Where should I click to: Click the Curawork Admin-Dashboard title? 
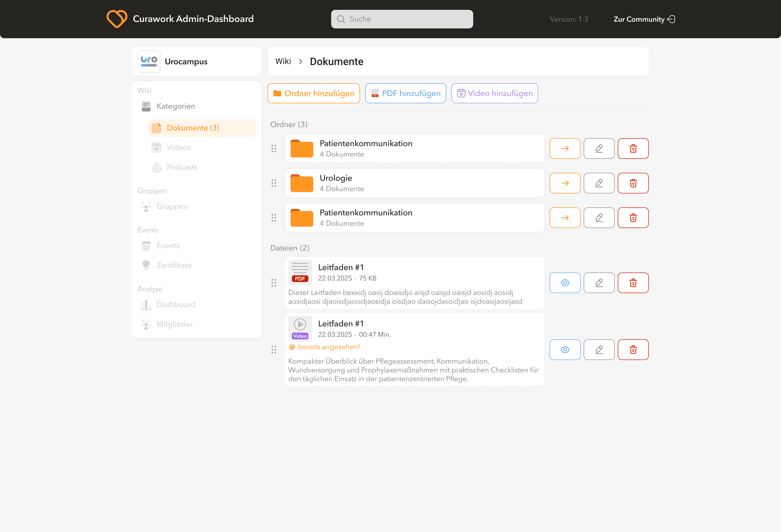coord(193,19)
